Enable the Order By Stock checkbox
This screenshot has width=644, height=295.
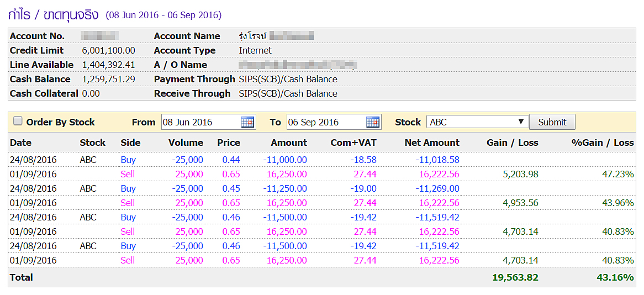(x=18, y=122)
